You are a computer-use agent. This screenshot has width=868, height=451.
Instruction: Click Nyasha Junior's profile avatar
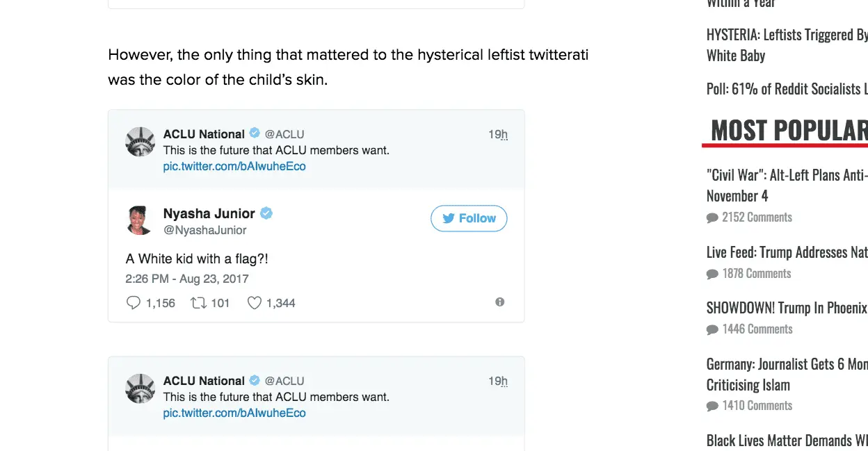(140, 220)
